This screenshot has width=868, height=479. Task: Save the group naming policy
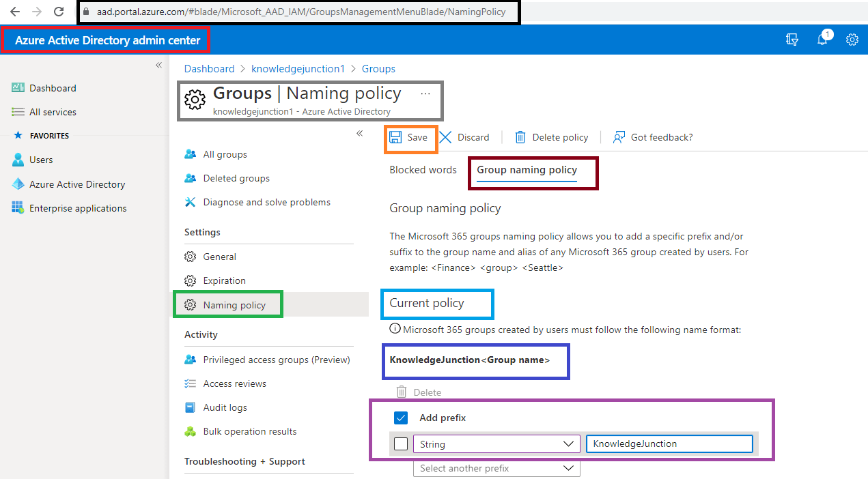[410, 136]
